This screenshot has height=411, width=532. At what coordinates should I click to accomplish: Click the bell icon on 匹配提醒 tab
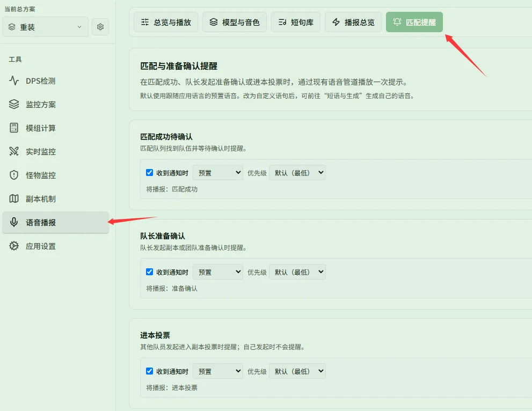[397, 22]
